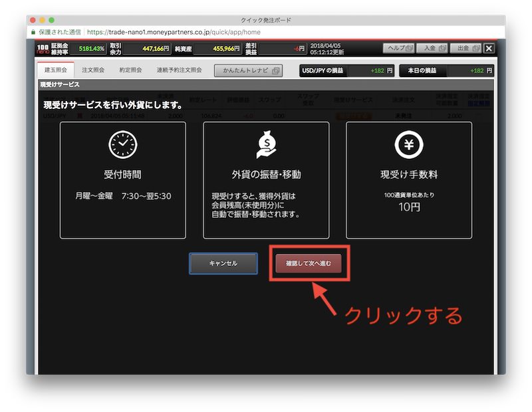Close the quick order board with X
The image size is (532, 412).
(x=489, y=48)
